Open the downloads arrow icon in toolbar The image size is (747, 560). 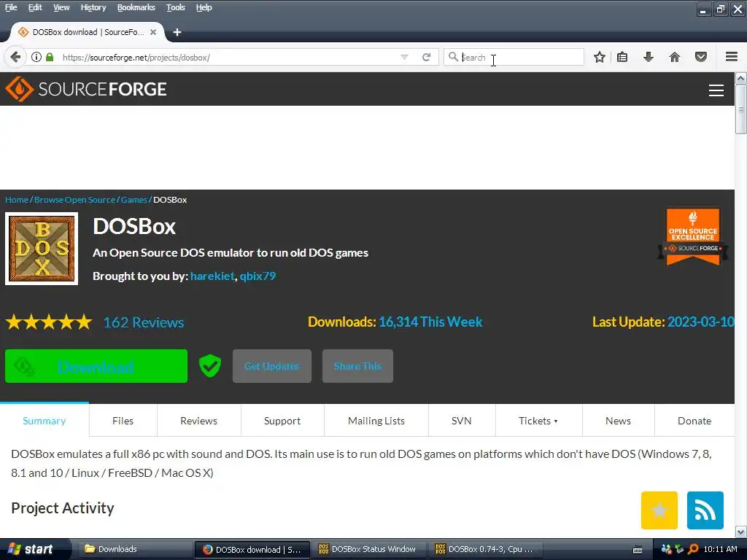[x=649, y=57]
